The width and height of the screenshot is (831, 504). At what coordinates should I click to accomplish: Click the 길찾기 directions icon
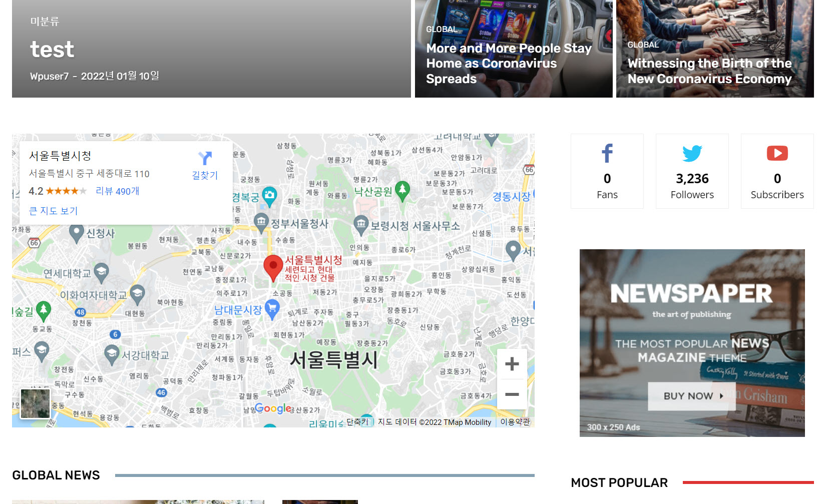(205, 158)
